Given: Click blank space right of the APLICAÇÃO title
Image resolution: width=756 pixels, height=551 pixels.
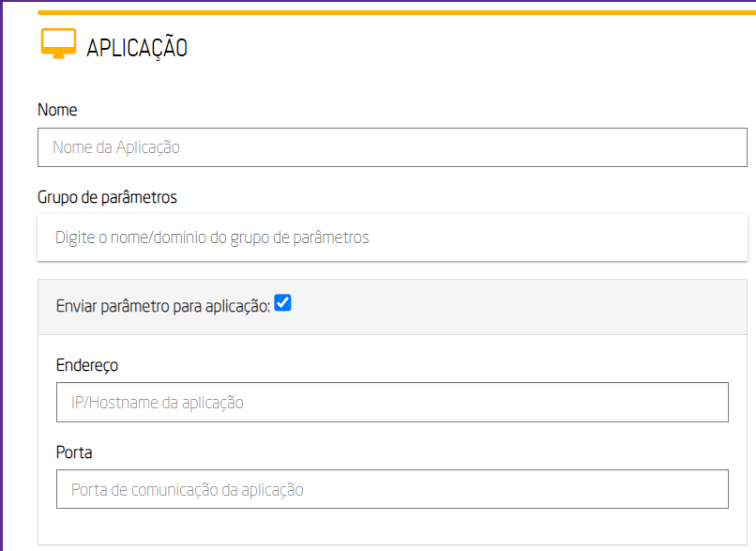Looking at the screenshot, I should (x=469, y=48).
